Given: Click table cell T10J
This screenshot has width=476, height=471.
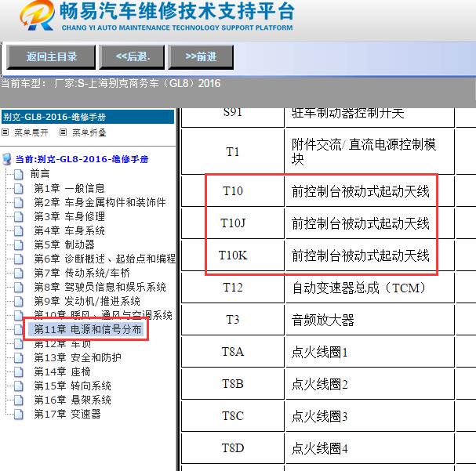Looking at the screenshot, I should click(x=233, y=223).
